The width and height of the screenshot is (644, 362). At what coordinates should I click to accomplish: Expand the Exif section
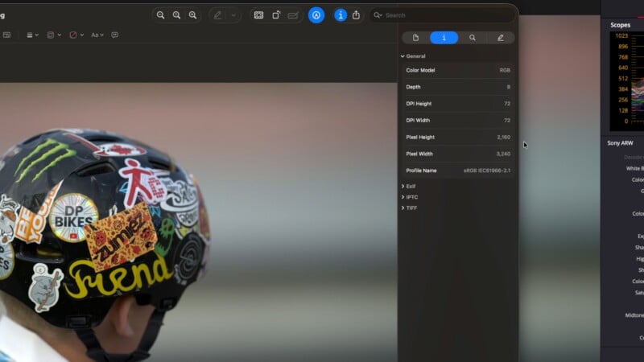(x=403, y=187)
